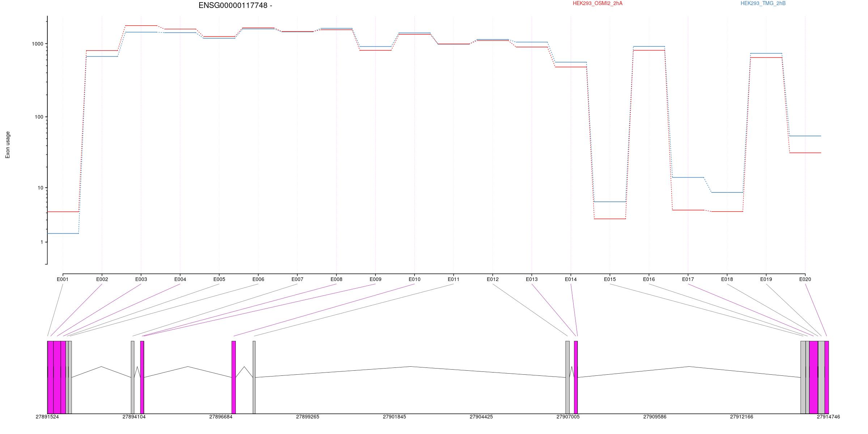
Task: Select exon label E018
Action: [727, 279]
